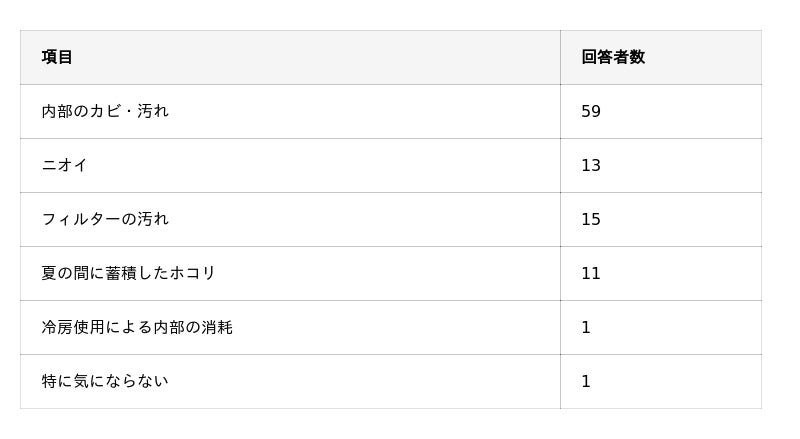Select the value 15 cell
This screenshot has height=439, width=800.
coord(661,220)
